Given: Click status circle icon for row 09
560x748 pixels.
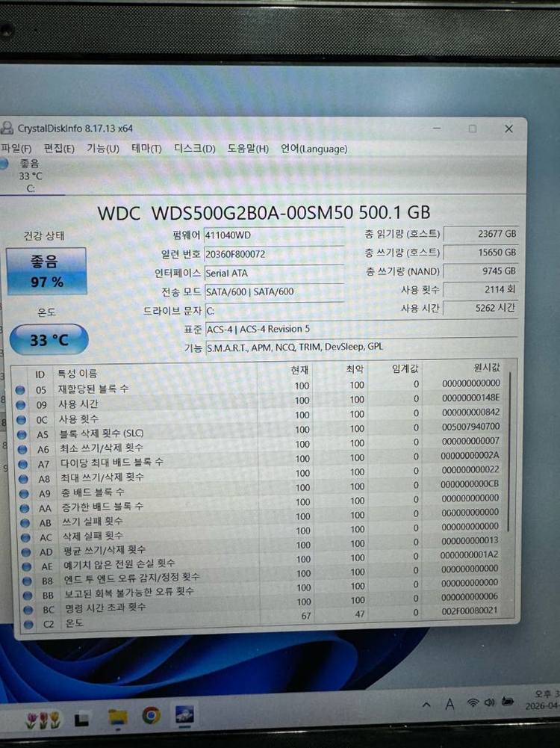Looking at the screenshot, I should [x=20, y=405].
